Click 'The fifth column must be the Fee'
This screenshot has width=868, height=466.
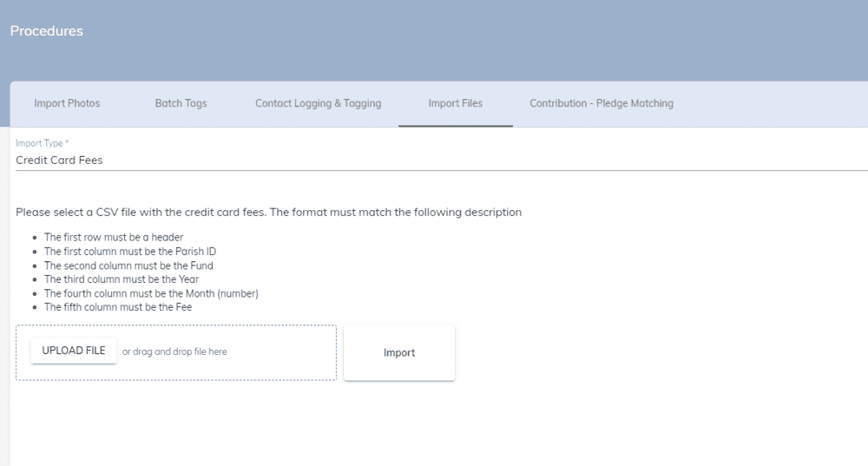(x=118, y=307)
